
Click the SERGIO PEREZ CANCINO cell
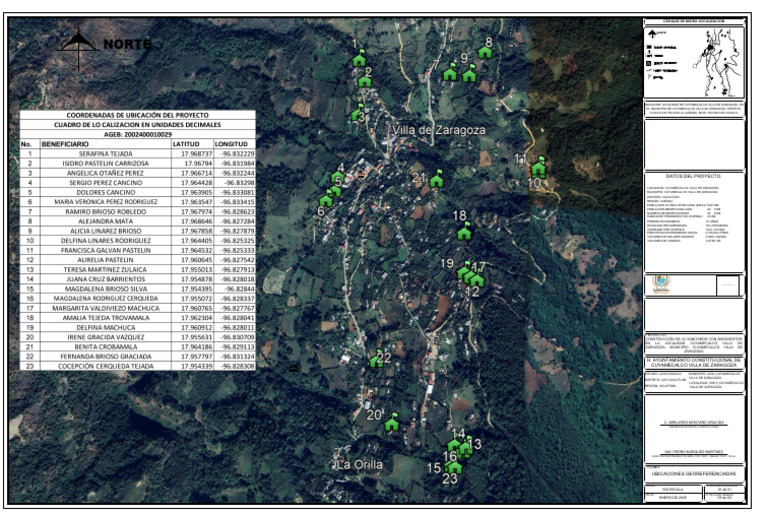[106, 183]
